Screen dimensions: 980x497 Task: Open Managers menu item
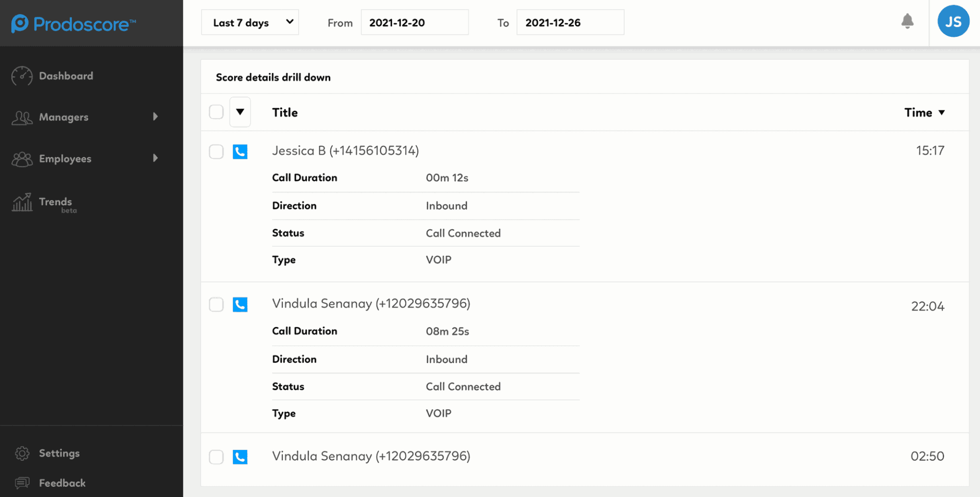coord(63,117)
